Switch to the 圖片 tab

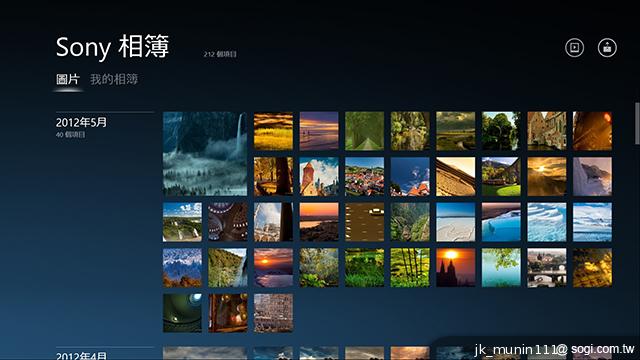(x=68, y=79)
